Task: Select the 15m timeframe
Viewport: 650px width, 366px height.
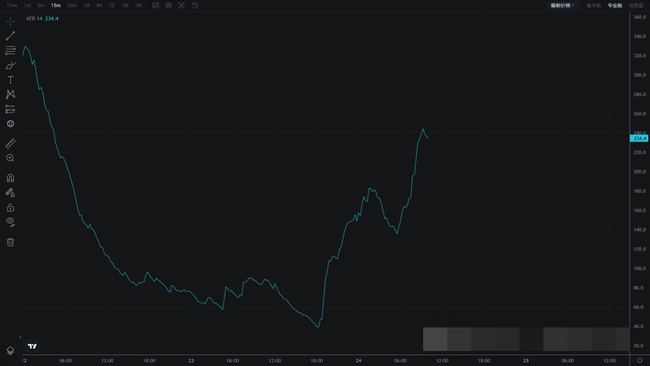Action: click(56, 5)
